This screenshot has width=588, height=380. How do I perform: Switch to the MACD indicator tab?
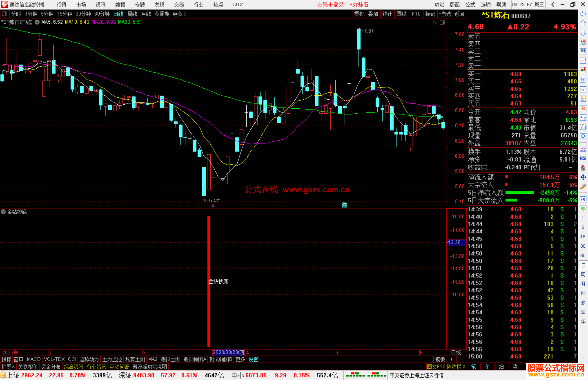(34, 359)
